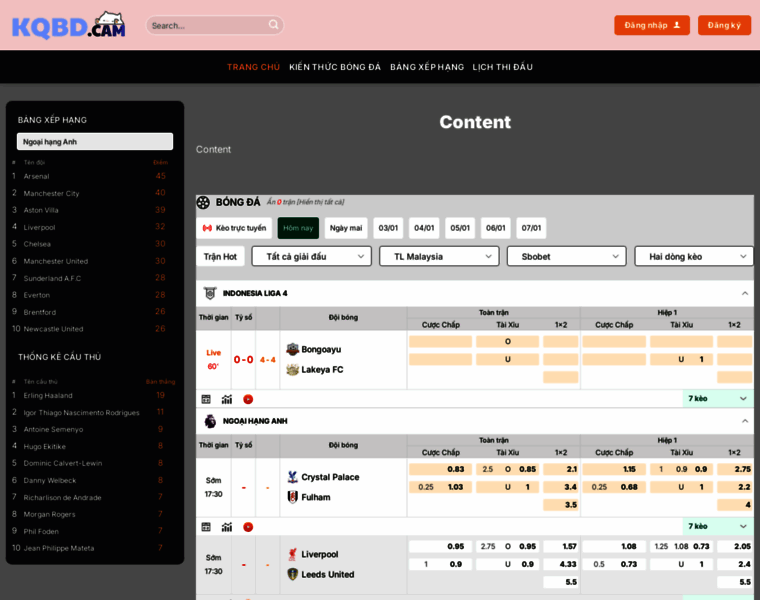The height and width of the screenshot is (600, 760).
Task: Play stream icon under Crystal Palace match
Action: point(248,527)
